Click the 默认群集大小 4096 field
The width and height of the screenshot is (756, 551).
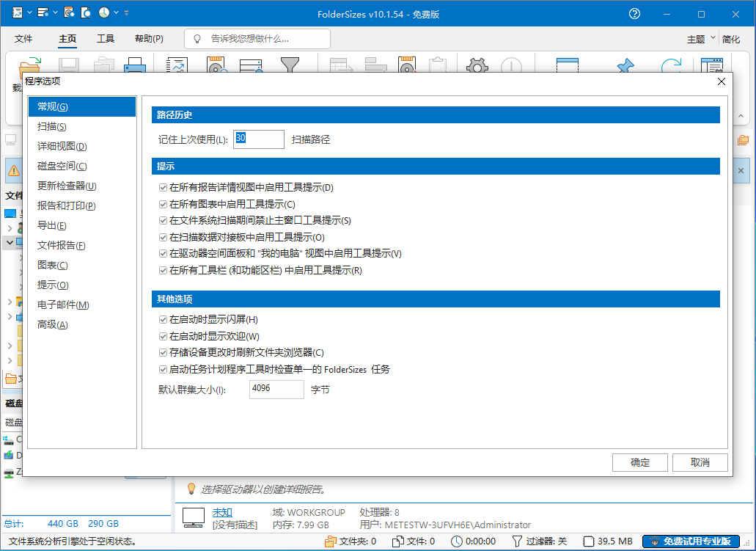tap(276, 390)
